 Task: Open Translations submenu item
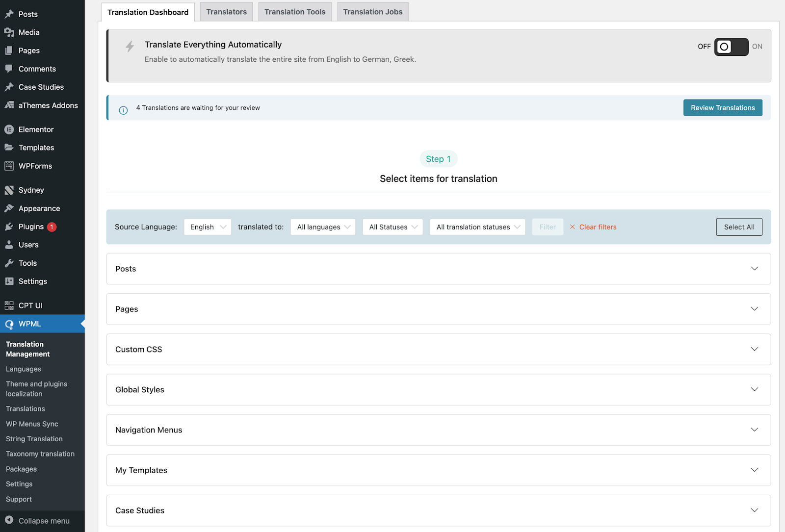pos(26,408)
